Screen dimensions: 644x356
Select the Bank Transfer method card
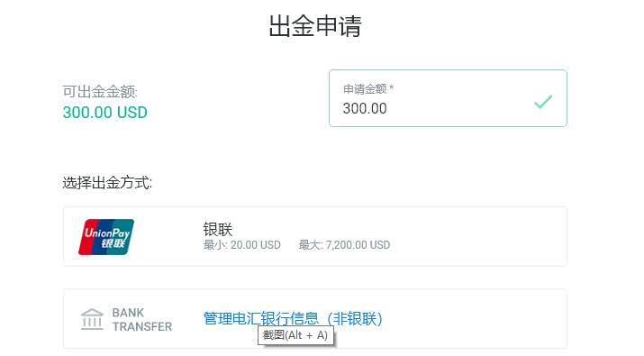(315, 319)
